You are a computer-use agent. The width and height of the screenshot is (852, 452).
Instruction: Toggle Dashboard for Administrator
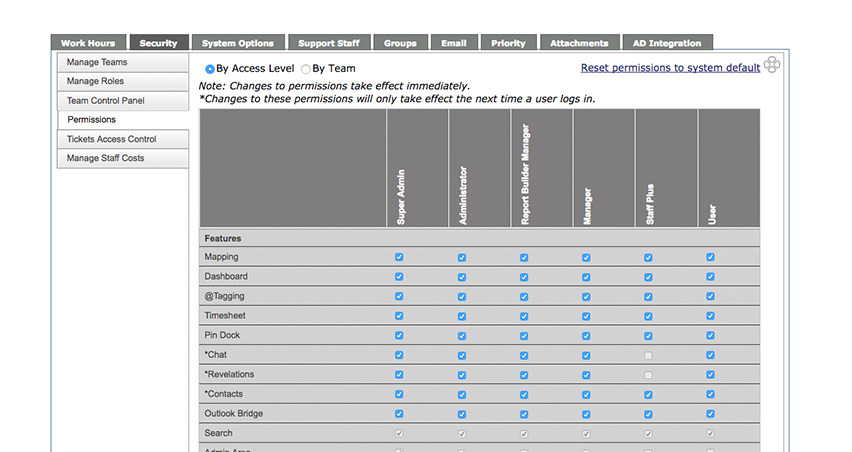point(462,277)
